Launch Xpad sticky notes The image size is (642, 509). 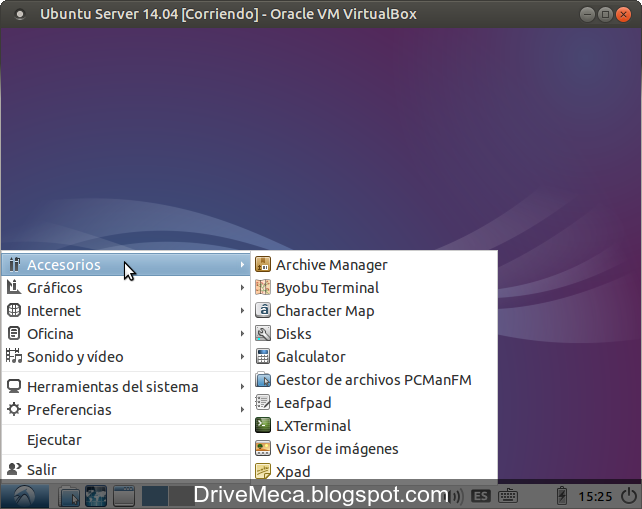point(374,471)
